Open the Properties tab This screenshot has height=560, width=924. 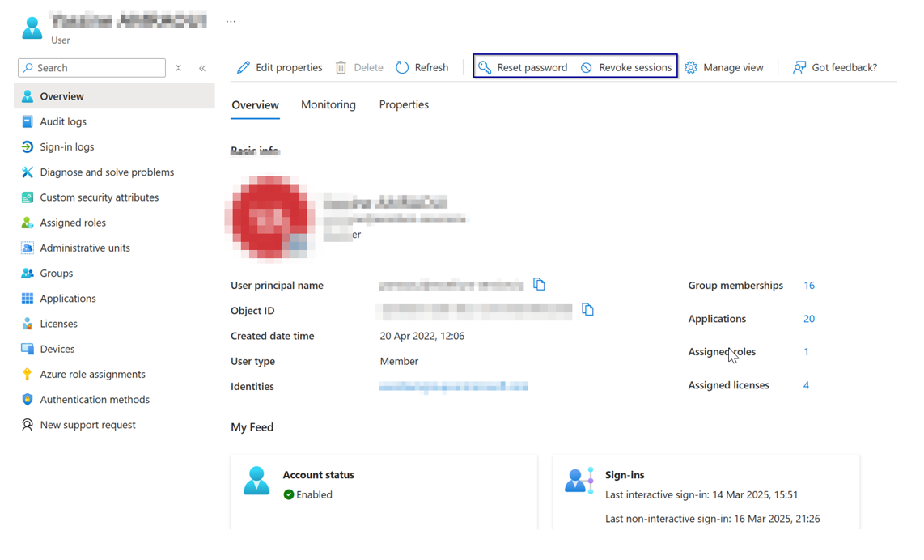pyautogui.click(x=404, y=104)
